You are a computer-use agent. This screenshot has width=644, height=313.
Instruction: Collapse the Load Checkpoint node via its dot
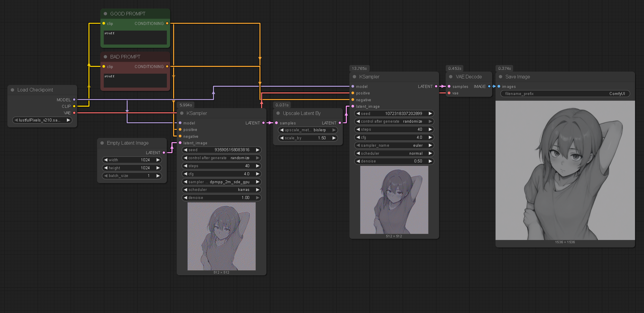12,90
